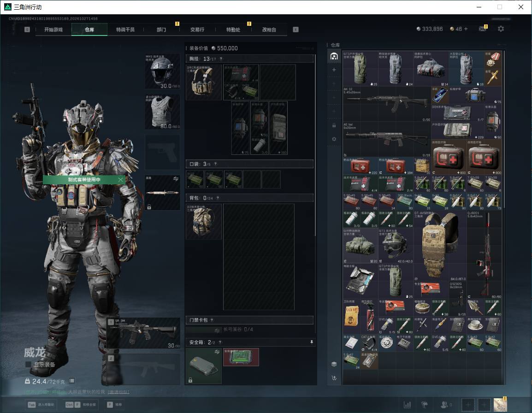The image size is (532, 413).
Task: Select the equipped helmet slot
Action: (163, 71)
